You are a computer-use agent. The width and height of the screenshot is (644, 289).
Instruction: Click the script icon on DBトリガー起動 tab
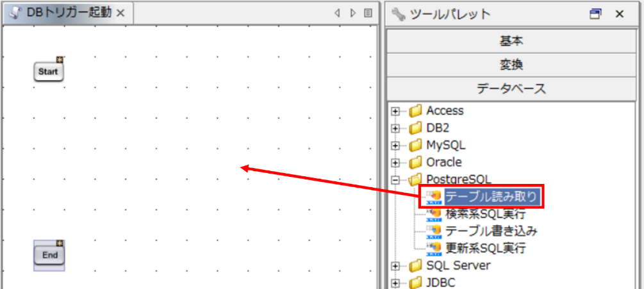click(16, 13)
